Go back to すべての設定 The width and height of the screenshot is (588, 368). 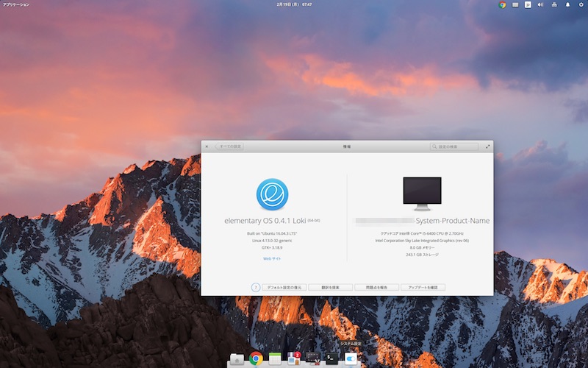point(229,146)
